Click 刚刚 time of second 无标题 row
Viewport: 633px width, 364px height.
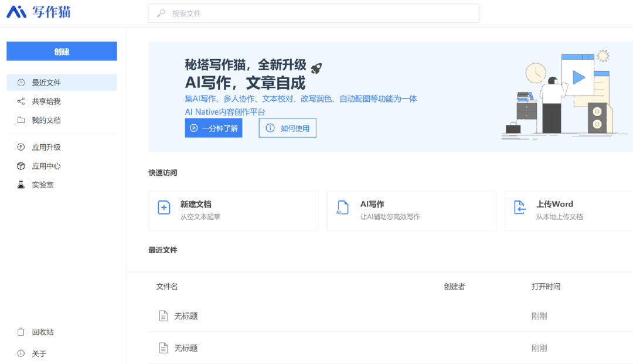tap(539, 348)
